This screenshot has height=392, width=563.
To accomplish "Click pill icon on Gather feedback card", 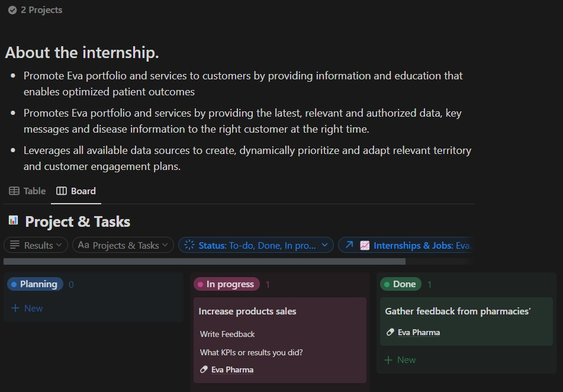I will pyautogui.click(x=390, y=332).
